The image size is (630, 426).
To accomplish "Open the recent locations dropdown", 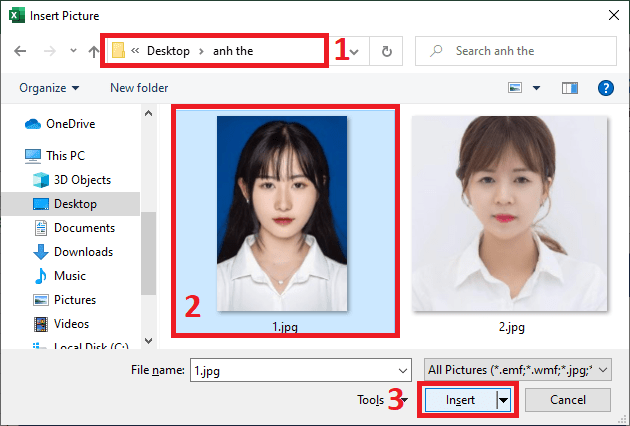I will point(73,51).
